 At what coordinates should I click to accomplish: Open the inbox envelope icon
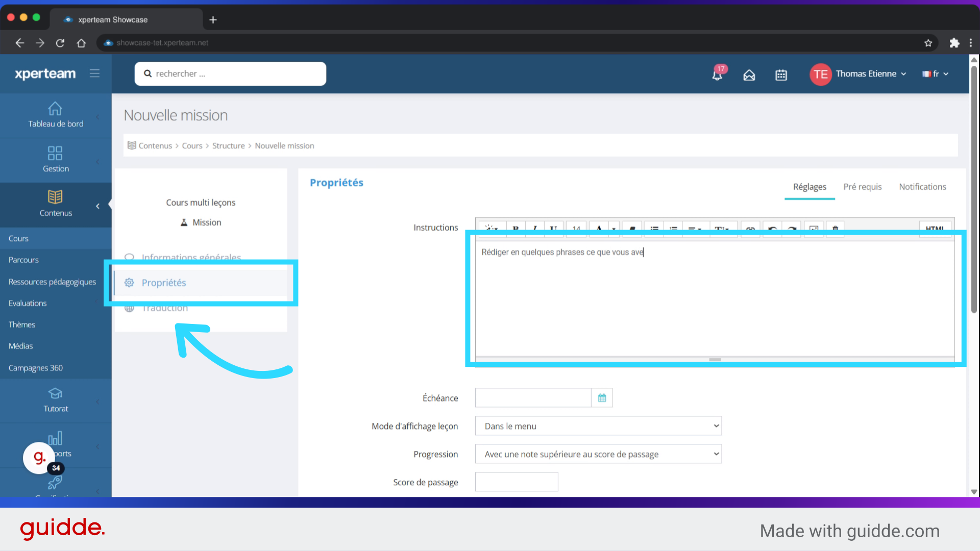pyautogui.click(x=749, y=75)
